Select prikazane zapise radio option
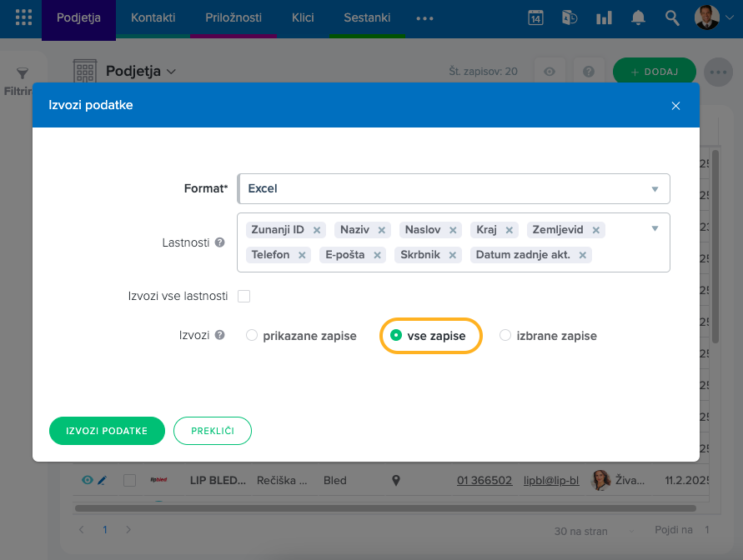Image resolution: width=743 pixels, height=560 pixels. coord(252,336)
